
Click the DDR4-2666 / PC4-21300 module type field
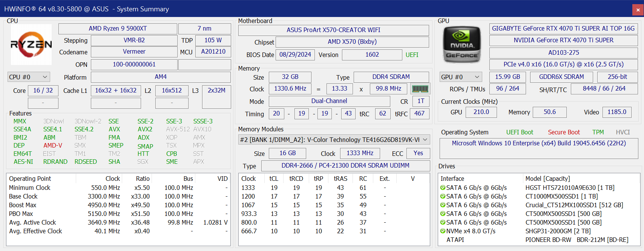click(345, 166)
